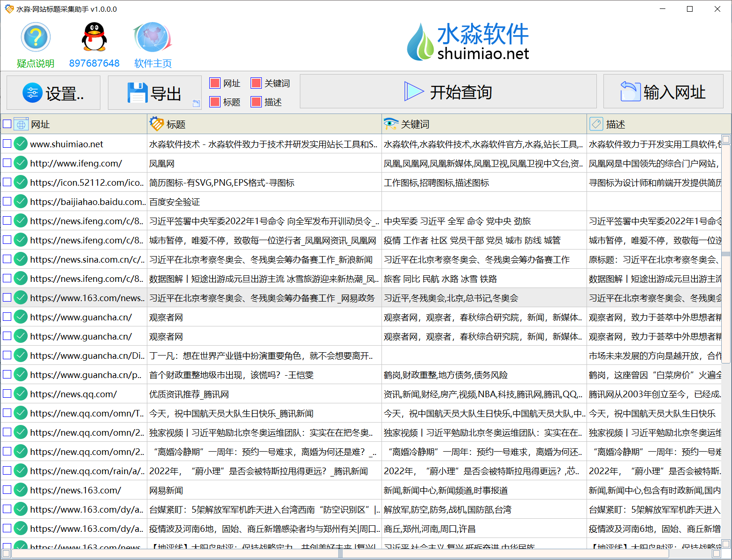Click the vertical scrollbar thumb
Image resolution: width=732 pixels, height=560 pixels.
point(726,254)
